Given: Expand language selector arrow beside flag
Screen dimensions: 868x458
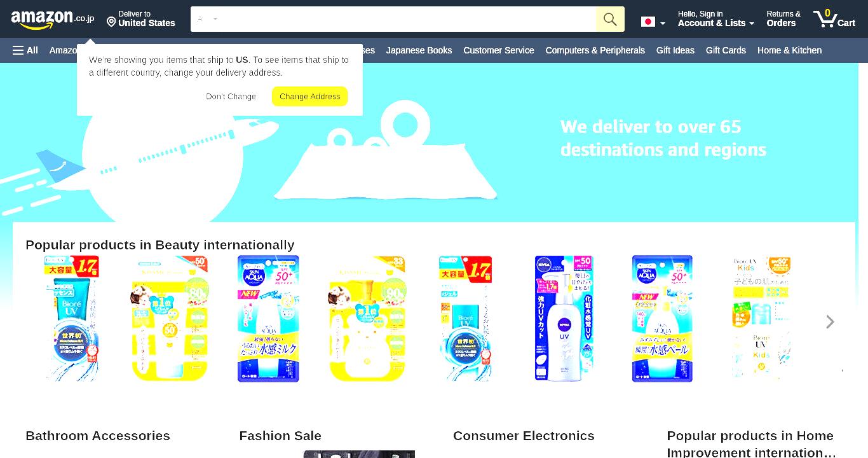Looking at the screenshot, I should click(663, 23).
